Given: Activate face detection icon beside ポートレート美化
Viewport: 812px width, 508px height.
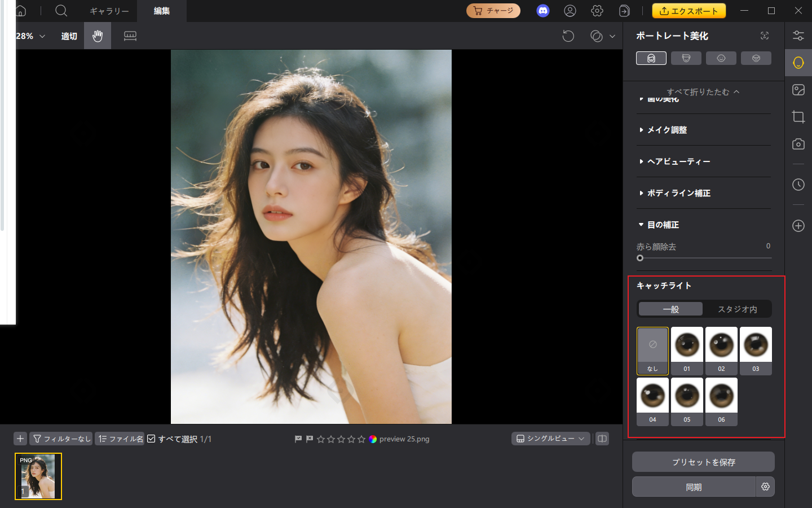Looking at the screenshot, I should 764,36.
